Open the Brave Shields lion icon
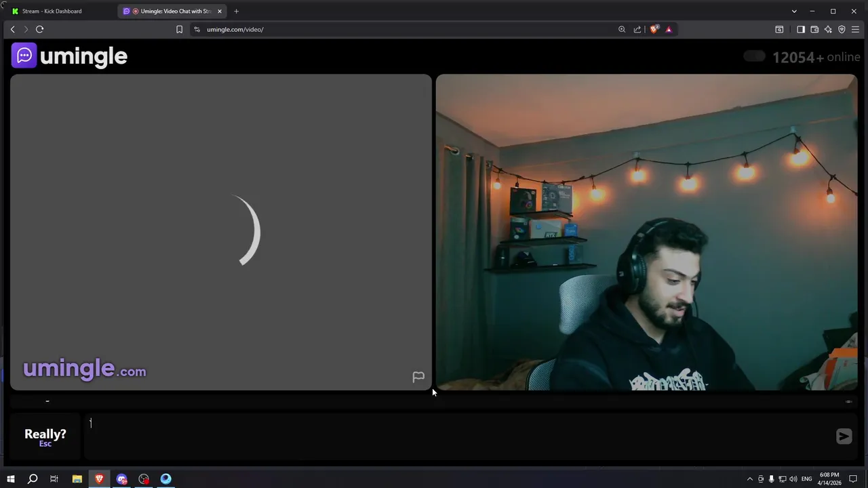This screenshot has height=488, width=868. [654, 29]
